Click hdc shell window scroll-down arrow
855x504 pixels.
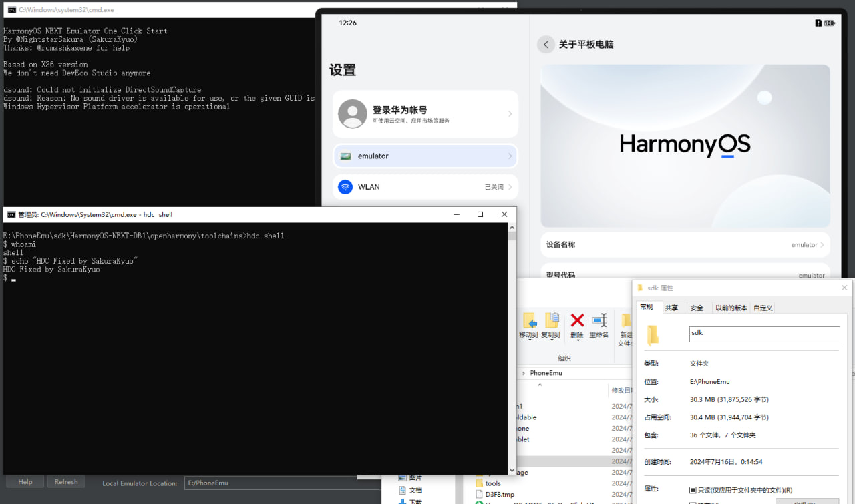pyautogui.click(x=512, y=471)
